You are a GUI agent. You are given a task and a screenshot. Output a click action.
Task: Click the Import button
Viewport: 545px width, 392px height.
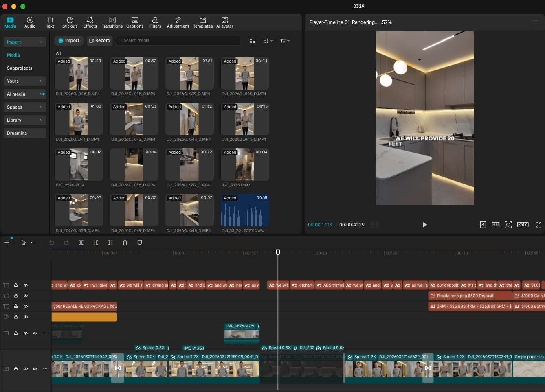[x=69, y=41]
